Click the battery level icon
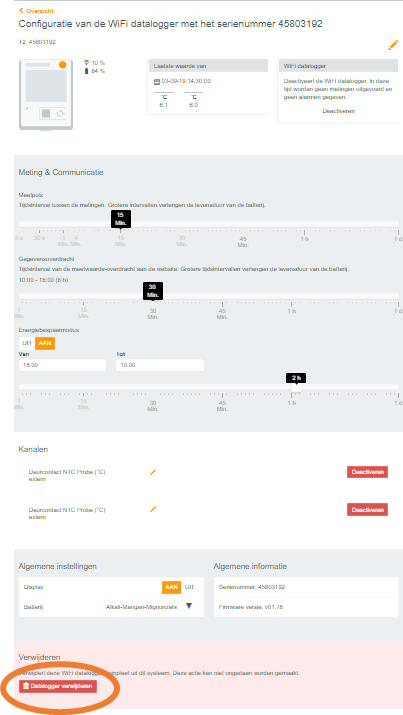 pos(87,71)
